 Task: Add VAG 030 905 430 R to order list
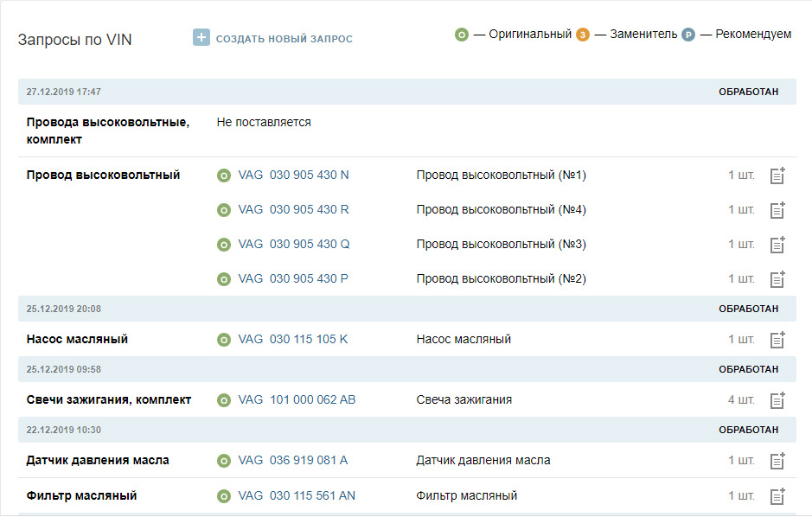click(x=777, y=210)
